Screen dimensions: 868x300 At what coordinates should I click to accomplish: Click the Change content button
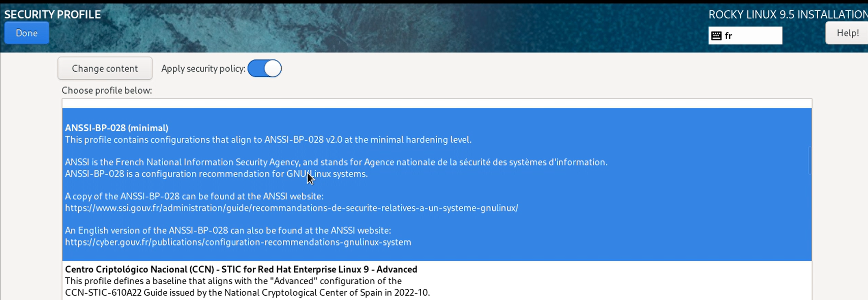tap(105, 68)
